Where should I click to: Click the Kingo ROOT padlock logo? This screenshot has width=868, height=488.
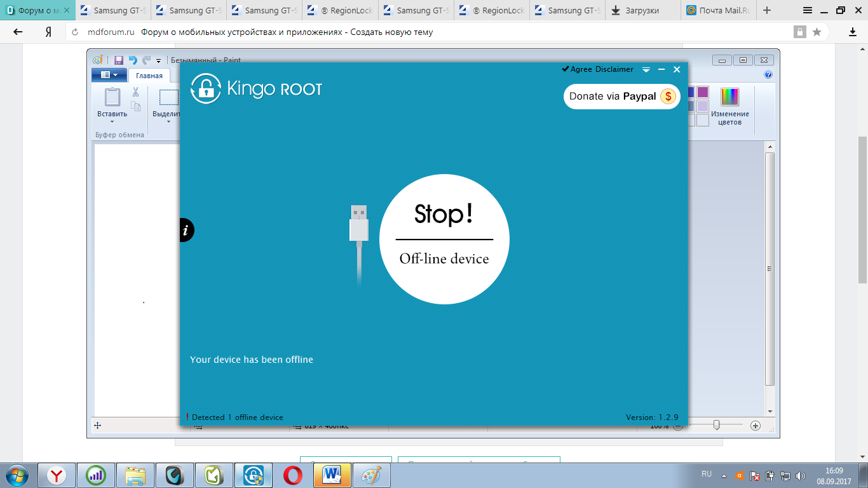click(205, 89)
